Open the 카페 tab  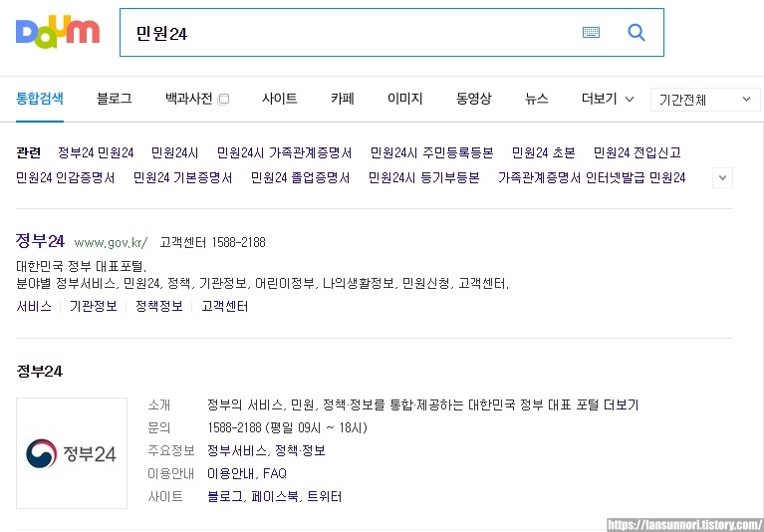point(343,99)
